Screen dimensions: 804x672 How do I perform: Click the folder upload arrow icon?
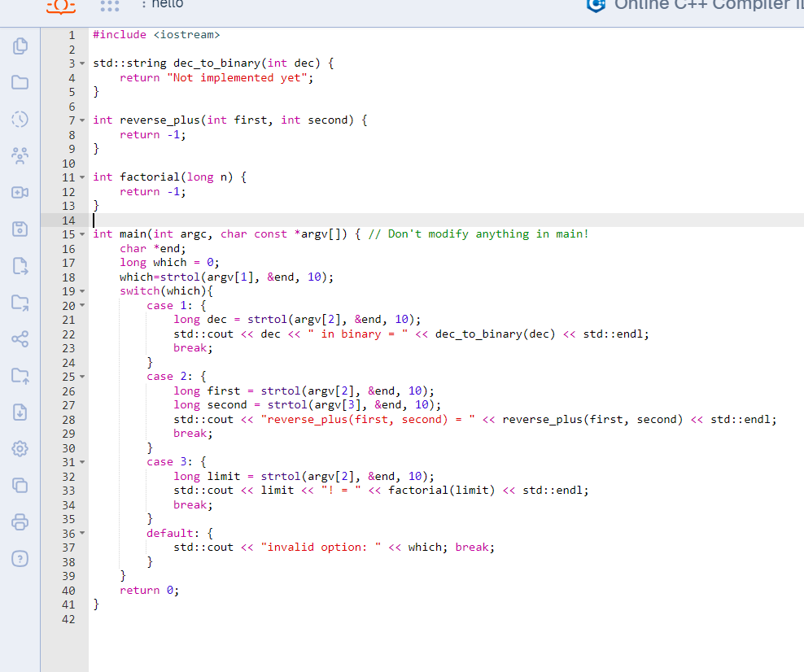coord(20,376)
